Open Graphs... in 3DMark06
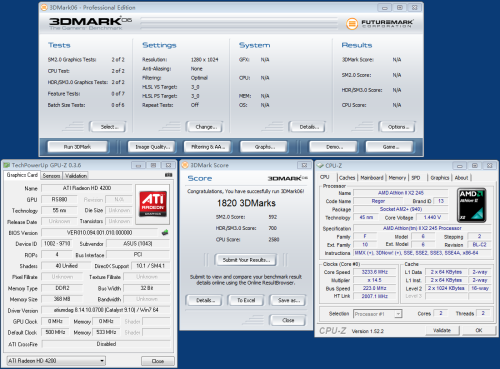This screenshot has height=369, width=500. pos(264,147)
